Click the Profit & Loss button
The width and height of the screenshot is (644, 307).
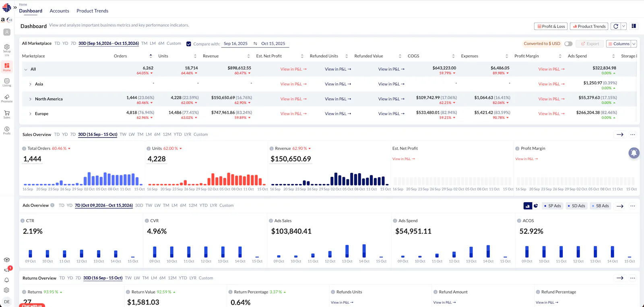pos(551,26)
